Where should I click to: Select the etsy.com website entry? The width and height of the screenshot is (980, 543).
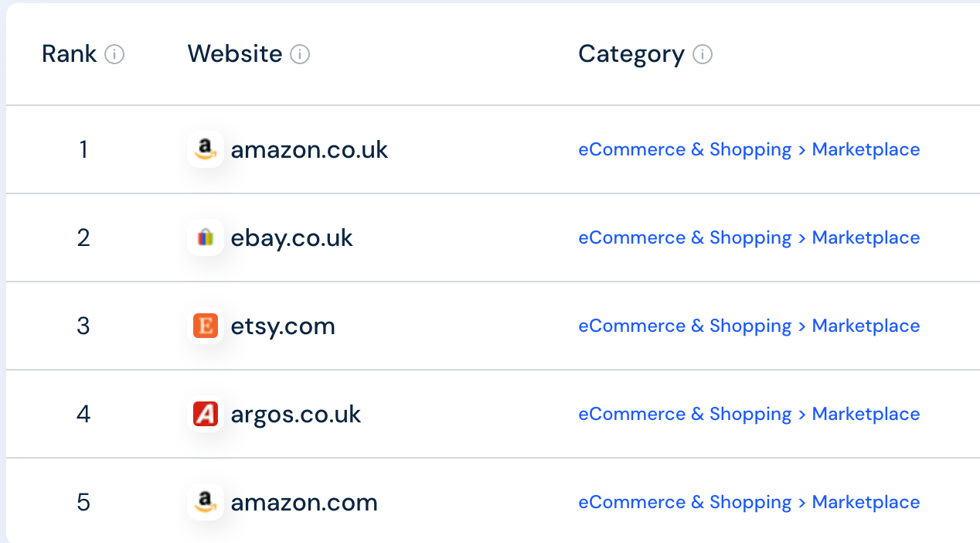pyautogui.click(x=282, y=326)
